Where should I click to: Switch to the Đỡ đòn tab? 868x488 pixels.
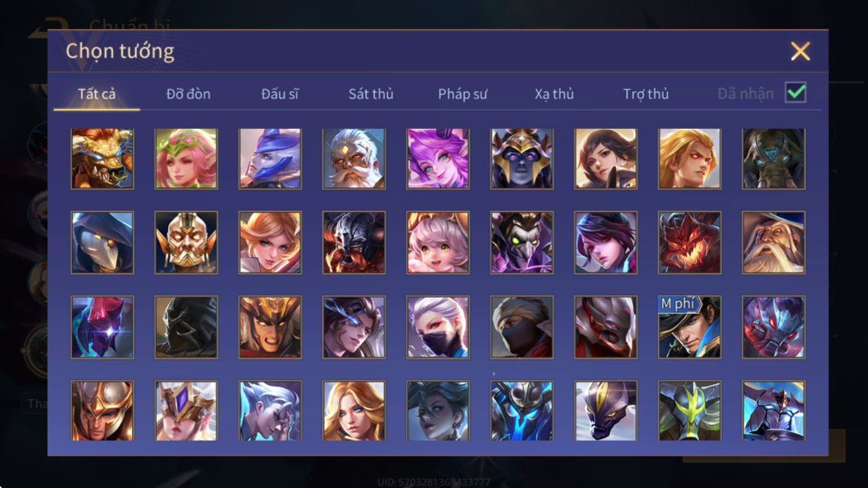click(188, 94)
